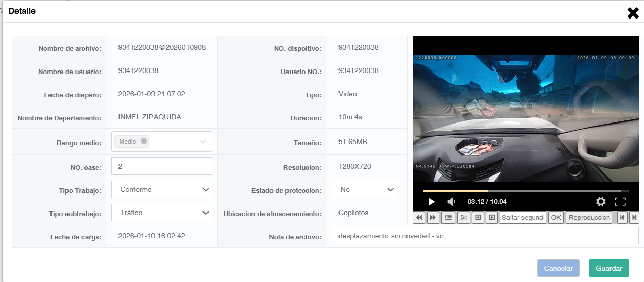Click the NO. dispoitivo label
This screenshot has width=644, height=282.
click(x=298, y=49)
